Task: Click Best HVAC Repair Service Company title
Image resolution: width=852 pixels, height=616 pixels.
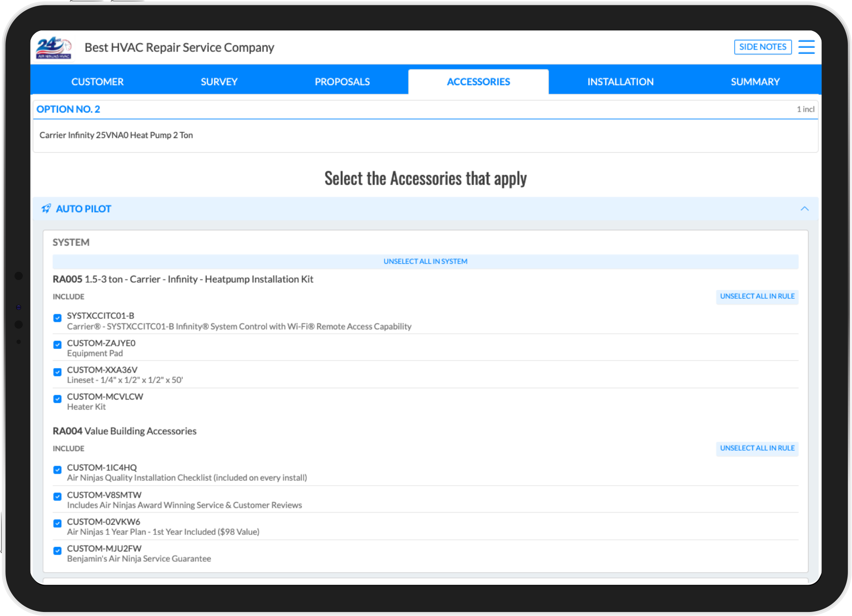Action: click(179, 47)
